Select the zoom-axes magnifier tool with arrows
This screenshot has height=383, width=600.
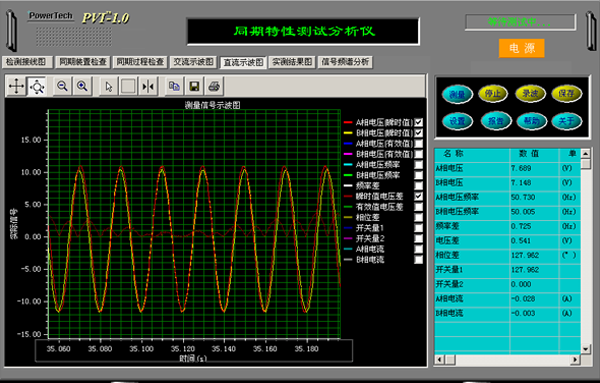click(x=37, y=86)
